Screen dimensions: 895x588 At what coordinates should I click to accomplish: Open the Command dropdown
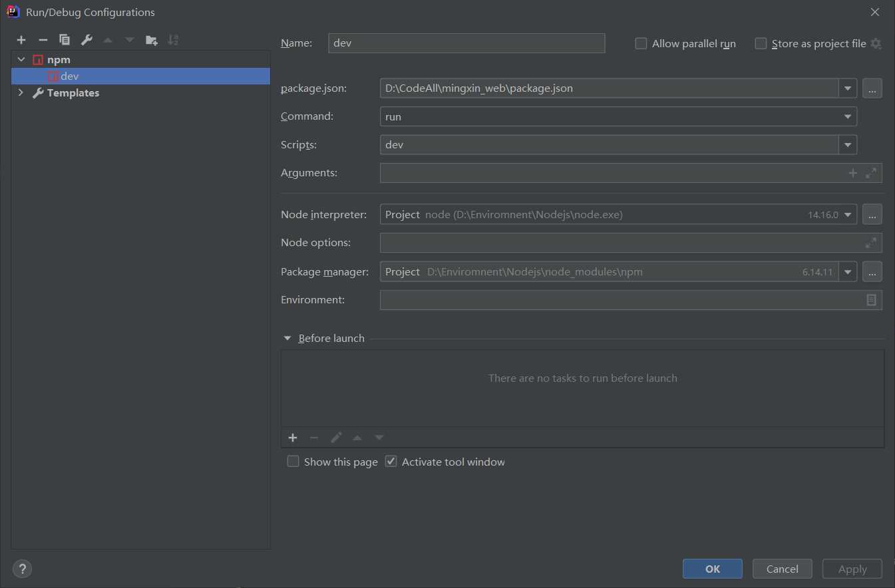click(847, 116)
